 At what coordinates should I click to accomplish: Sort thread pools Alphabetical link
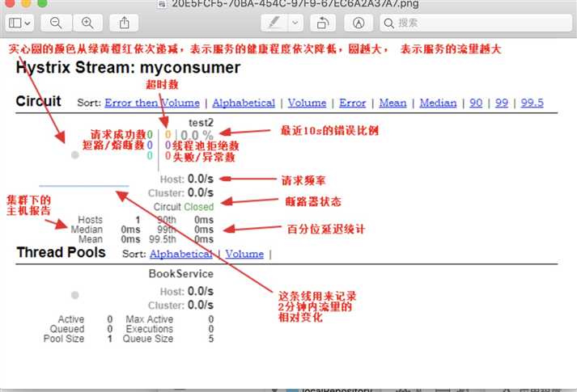point(180,254)
